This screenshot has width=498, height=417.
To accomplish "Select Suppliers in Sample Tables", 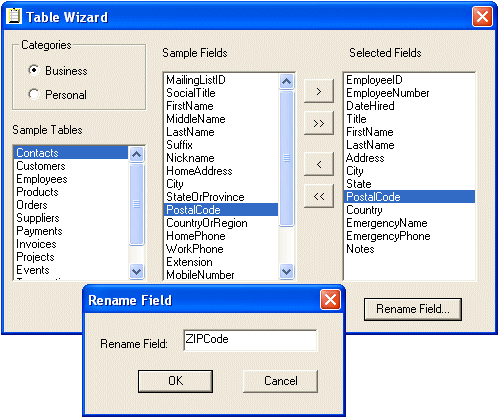I will pyautogui.click(x=71, y=218).
